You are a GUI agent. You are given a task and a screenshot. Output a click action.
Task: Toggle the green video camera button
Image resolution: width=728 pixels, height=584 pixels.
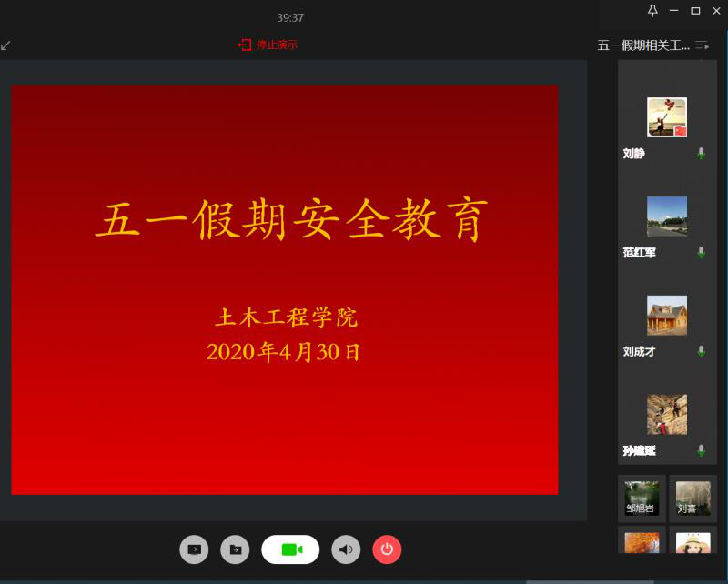point(290,549)
